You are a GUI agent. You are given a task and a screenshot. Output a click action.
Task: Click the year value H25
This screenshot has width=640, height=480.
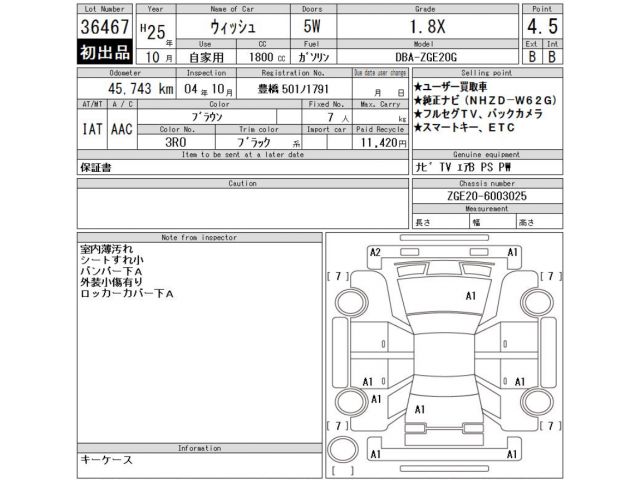point(153,31)
